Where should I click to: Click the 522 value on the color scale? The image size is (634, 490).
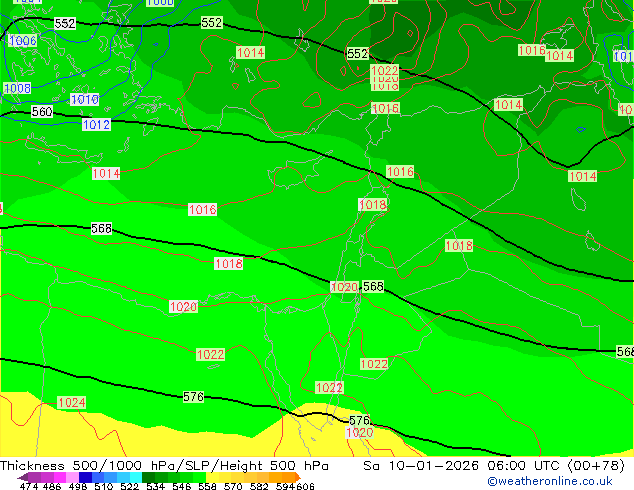point(129,486)
